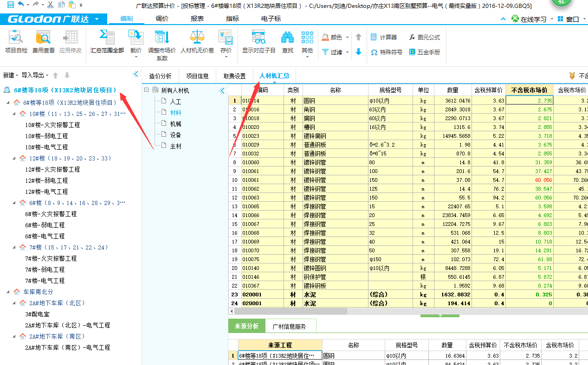Select 7#楼-火灾报警工程 tree item
This screenshot has width=588, height=365.
[x=51, y=258]
